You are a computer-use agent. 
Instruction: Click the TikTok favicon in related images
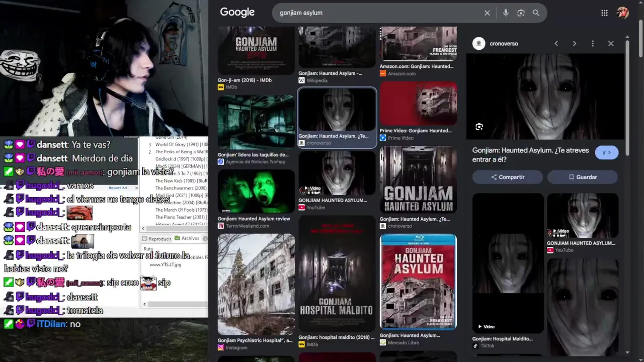coord(475,346)
